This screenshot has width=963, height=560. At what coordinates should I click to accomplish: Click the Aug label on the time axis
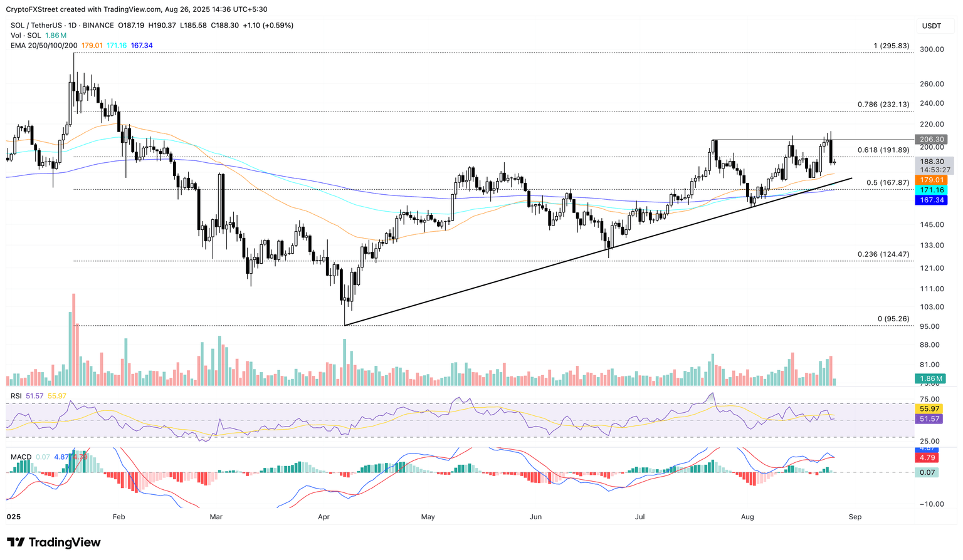747,517
